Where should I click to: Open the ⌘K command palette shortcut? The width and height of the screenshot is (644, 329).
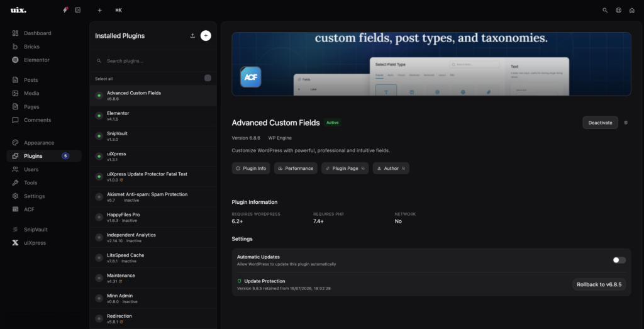click(119, 10)
